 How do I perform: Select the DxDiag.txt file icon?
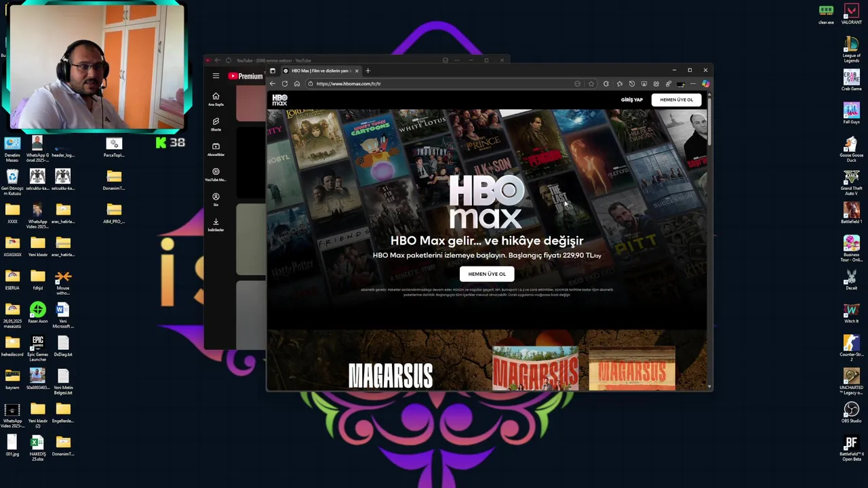[63, 345]
